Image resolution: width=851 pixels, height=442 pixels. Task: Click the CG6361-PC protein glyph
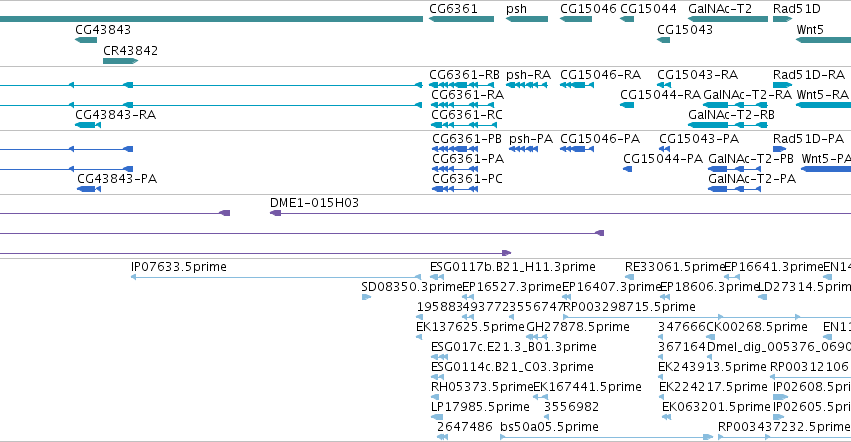(455, 188)
